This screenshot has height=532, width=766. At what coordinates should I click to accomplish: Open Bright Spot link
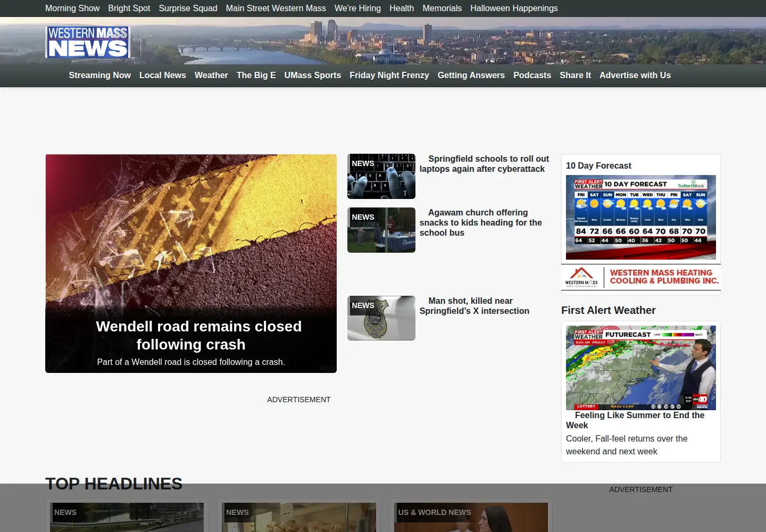[x=129, y=9]
